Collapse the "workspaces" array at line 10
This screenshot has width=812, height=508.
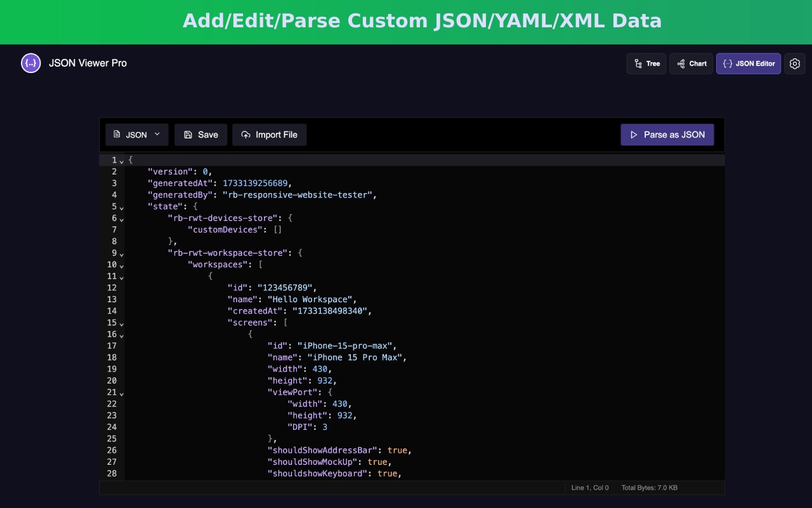tap(122, 265)
